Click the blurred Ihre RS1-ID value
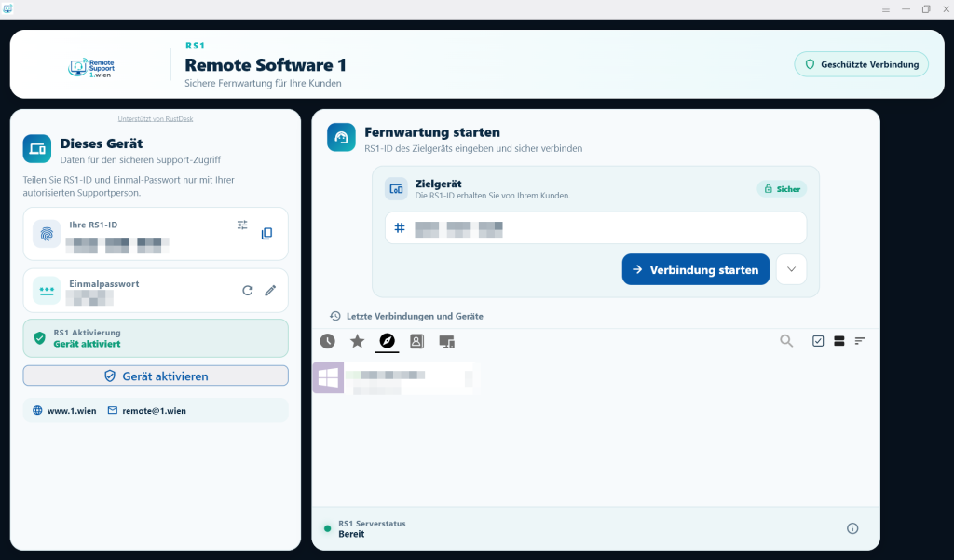 [117, 245]
